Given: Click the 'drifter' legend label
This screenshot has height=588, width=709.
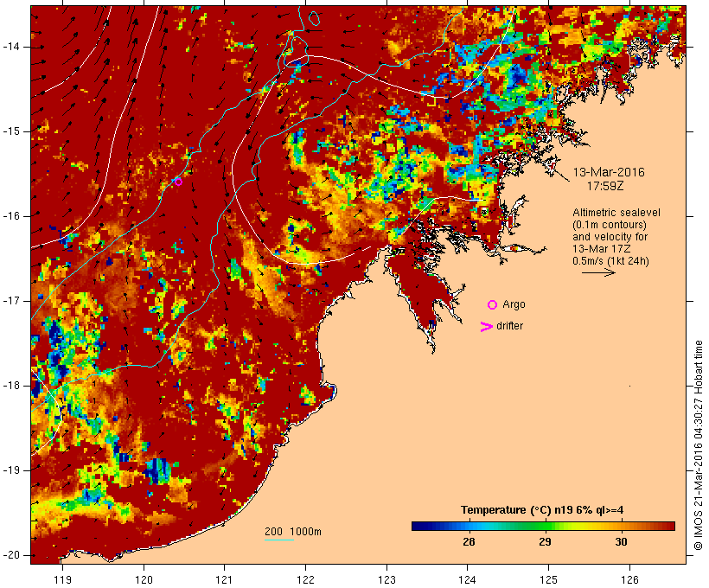Looking at the screenshot, I should [x=509, y=326].
